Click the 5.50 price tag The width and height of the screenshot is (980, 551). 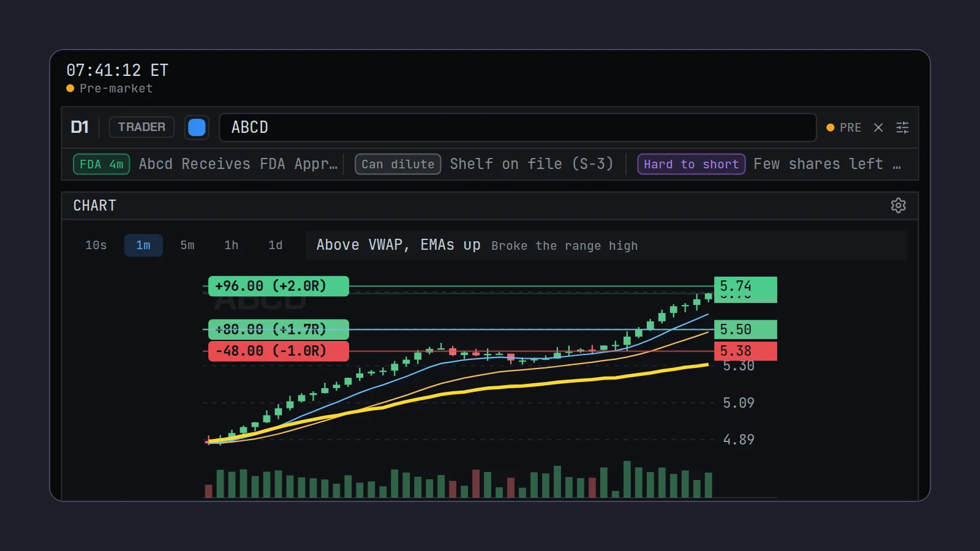coord(745,329)
